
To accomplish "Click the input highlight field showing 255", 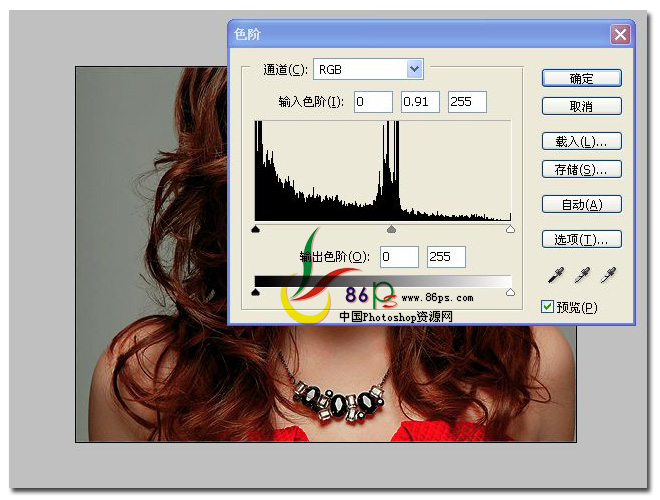I will (x=467, y=102).
